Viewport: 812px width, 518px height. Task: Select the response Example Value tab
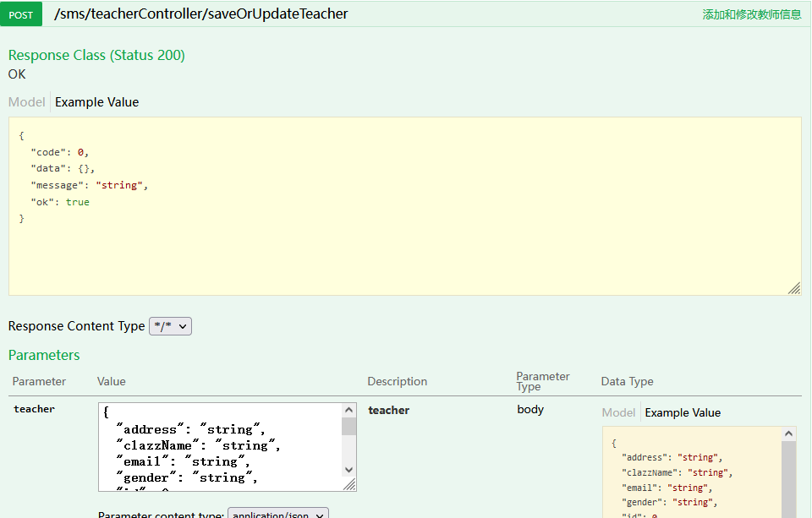(x=96, y=102)
